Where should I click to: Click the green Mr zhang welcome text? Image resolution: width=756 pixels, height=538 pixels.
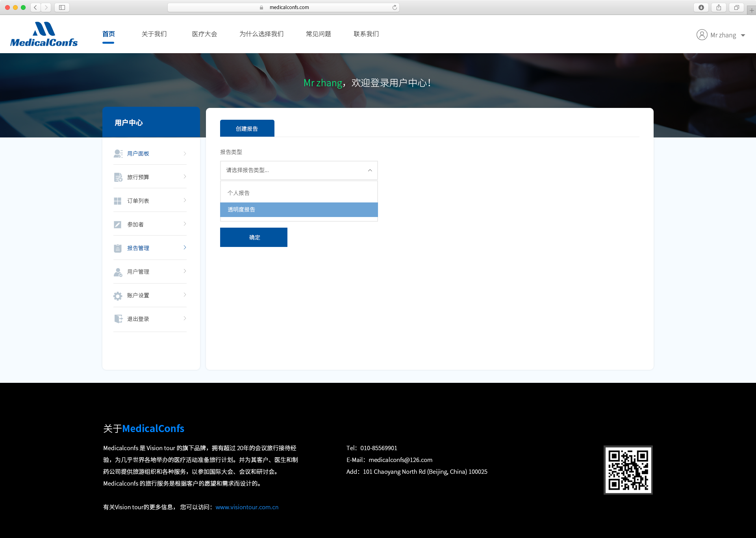[x=323, y=83]
